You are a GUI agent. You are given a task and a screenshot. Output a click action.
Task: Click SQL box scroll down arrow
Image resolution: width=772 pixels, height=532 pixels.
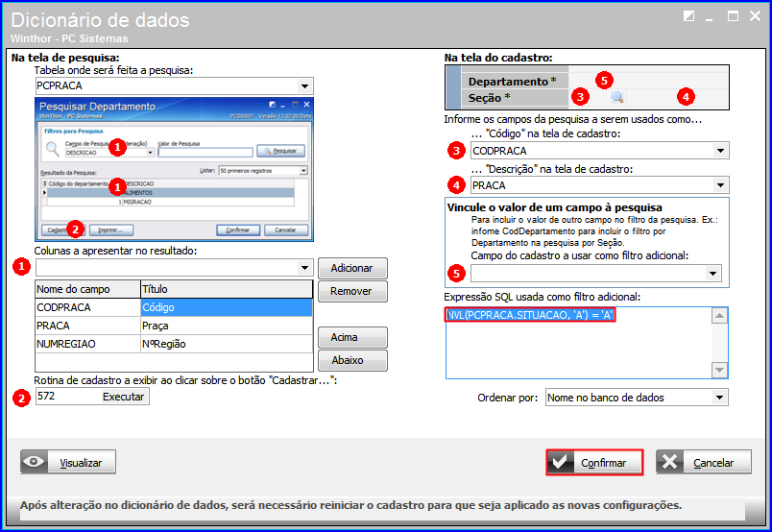(719, 370)
